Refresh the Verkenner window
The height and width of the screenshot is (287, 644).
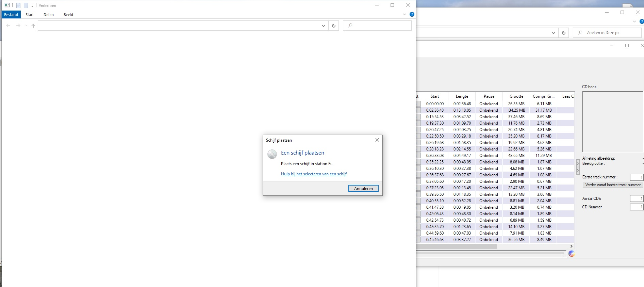(x=334, y=26)
